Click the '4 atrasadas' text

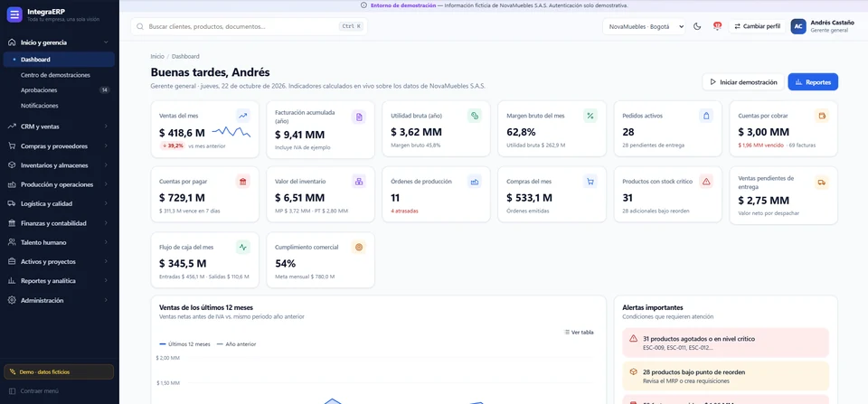pyautogui.click(x=404, y=211)
